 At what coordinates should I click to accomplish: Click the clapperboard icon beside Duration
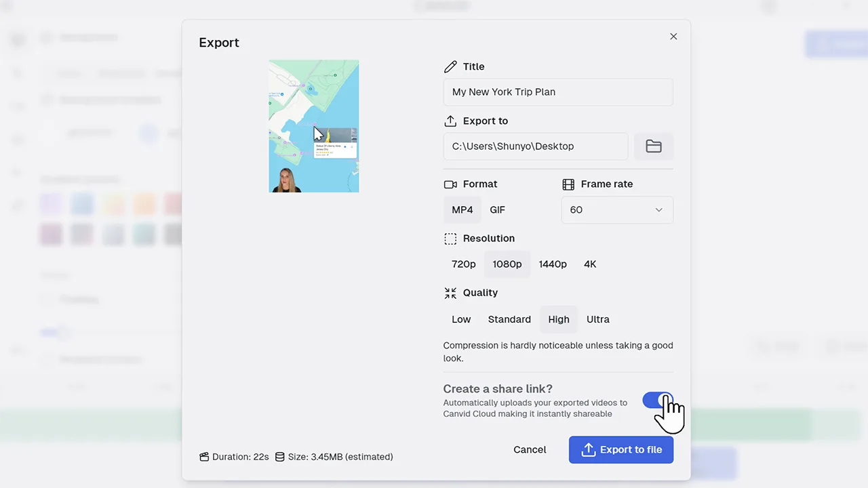[x=204, y=457]
